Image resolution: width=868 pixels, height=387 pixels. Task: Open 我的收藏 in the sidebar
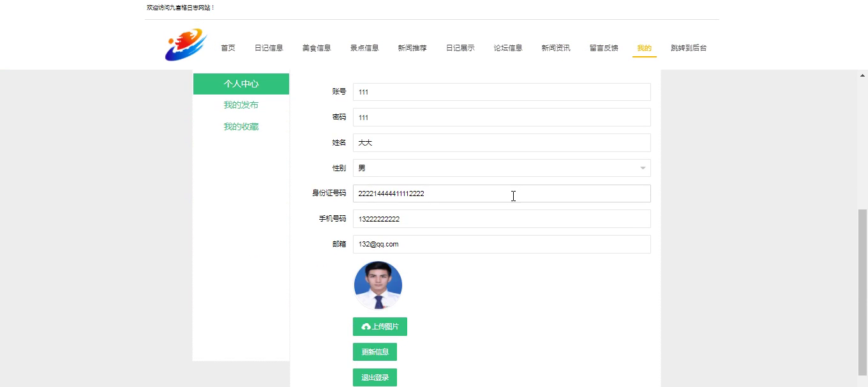[x=241, y=126]
